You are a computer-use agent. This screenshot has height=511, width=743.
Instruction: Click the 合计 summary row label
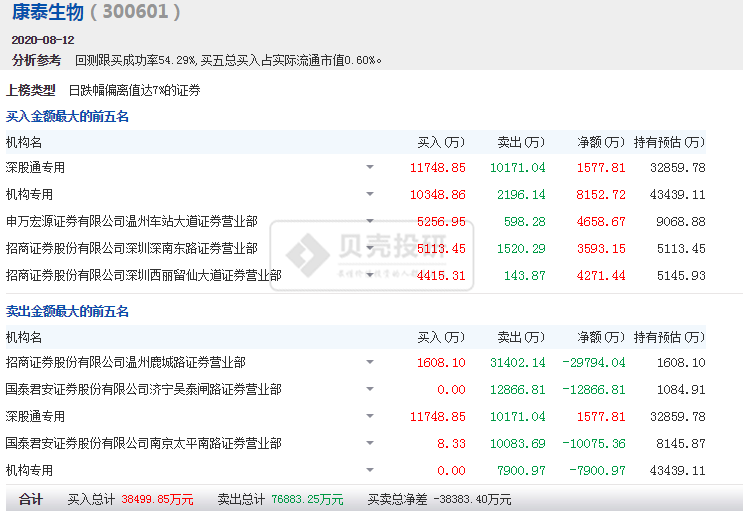[31, 498]
